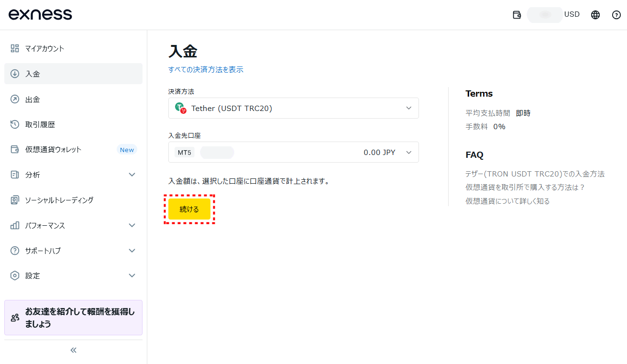The width and height of the screenshot is (627, 364).
Task: Click the 分析 sidebar icon
Action: coord(15,175)
